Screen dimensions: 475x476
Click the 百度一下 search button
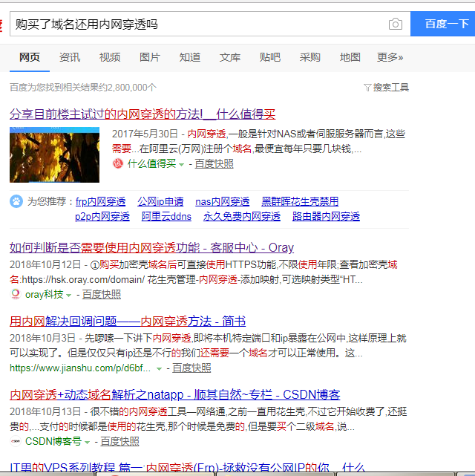click(x=443, y=24)
